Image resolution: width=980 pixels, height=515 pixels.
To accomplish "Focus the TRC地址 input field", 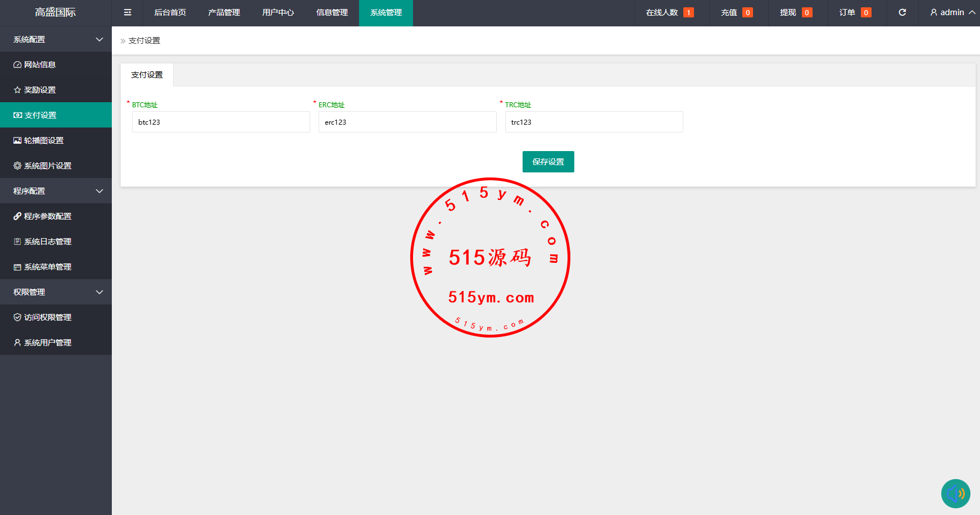I will (x=594, y=122).
